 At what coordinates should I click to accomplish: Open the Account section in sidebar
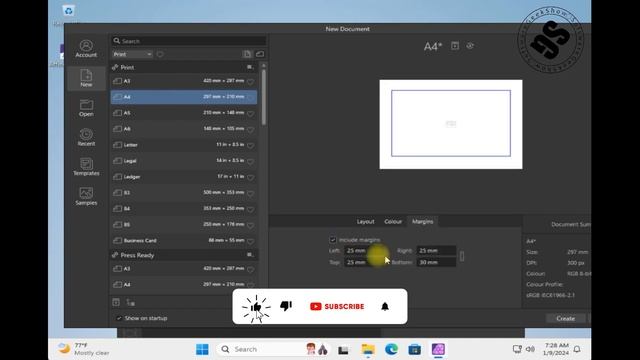pyautogui.click(x=86, y=49)
